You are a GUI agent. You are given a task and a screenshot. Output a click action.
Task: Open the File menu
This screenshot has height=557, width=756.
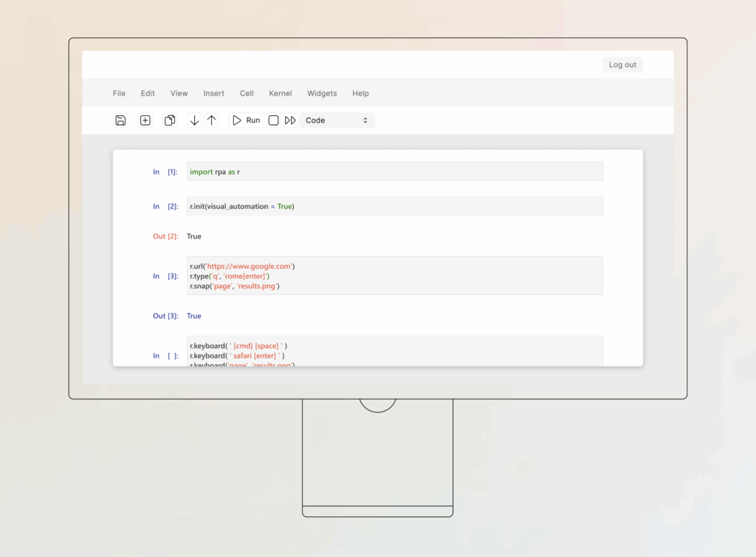point(119,93)
